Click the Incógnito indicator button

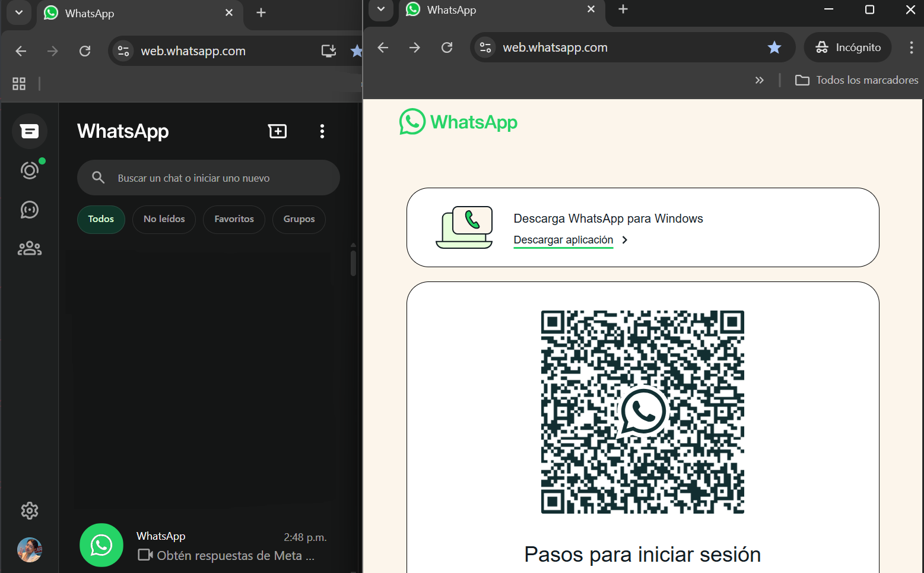click(x=847, y=48)
